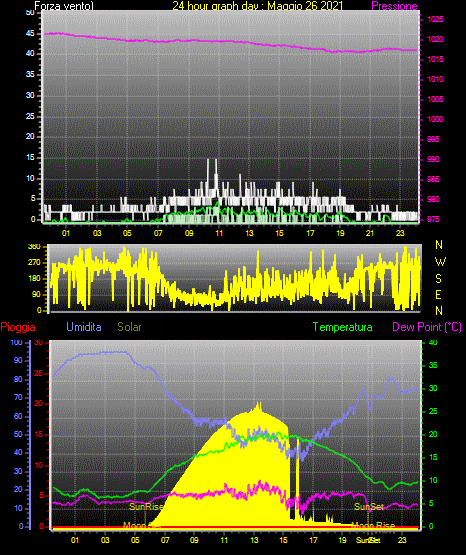Click the hour '07' label under the lower graph
This screenshot has width=466, height=555.
[165, 540]
